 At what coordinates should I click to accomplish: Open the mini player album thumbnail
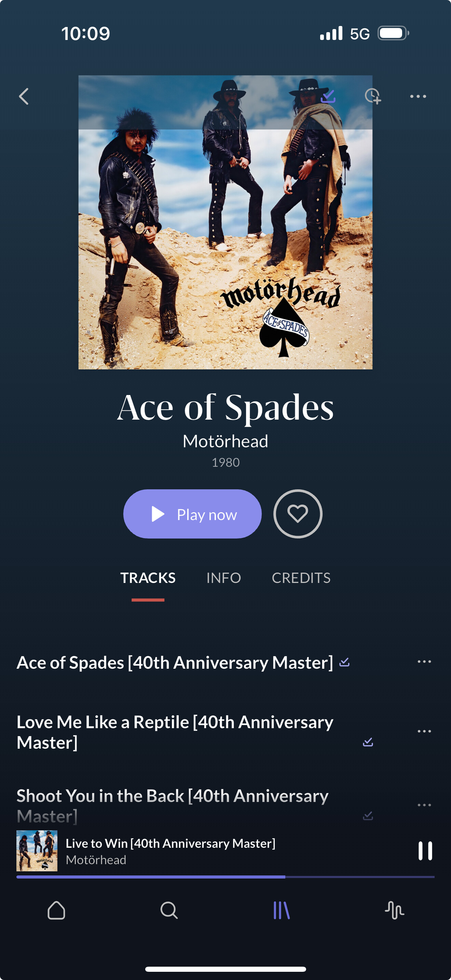pos(37,850)
